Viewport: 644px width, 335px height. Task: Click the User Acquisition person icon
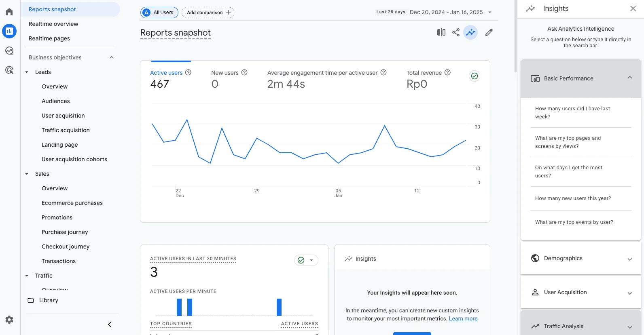(x=535, y=292)
